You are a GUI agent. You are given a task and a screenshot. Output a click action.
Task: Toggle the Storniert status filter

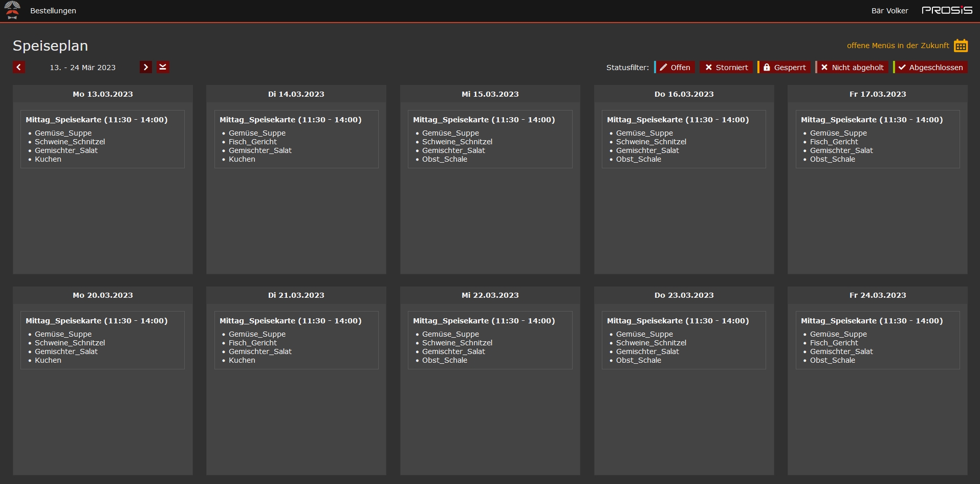pyautogui.click(x=726, y=68)
